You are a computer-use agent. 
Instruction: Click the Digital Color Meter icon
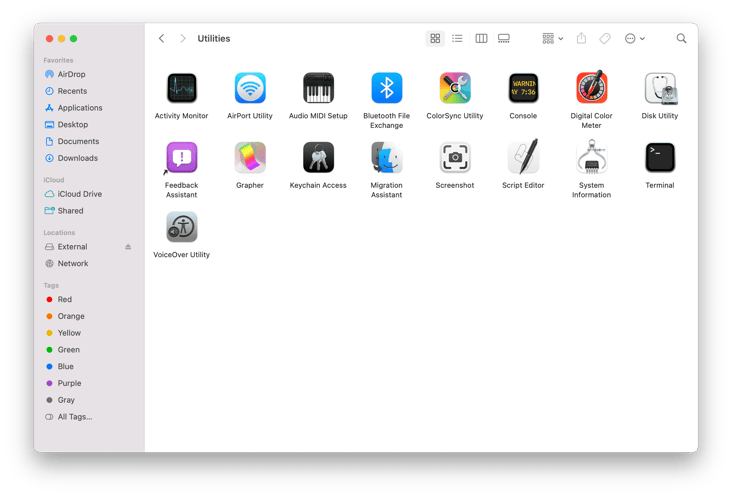click(x=591, y=88)
